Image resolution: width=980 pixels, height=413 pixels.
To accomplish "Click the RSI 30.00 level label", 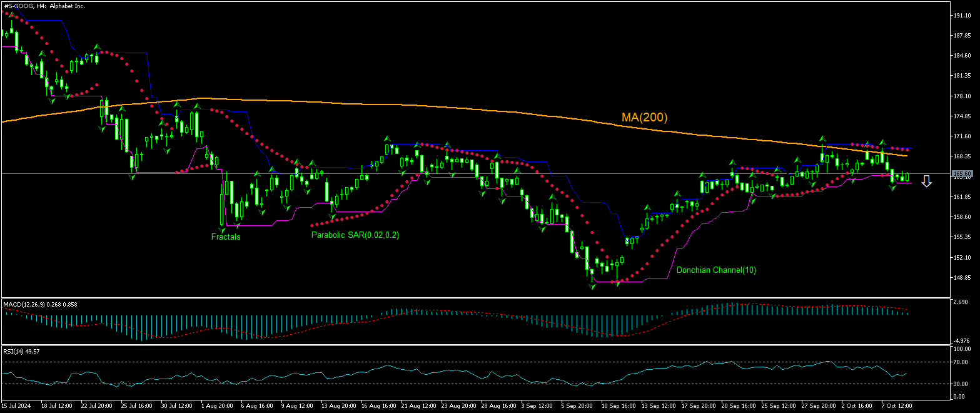I will click(x=961, y=384).
